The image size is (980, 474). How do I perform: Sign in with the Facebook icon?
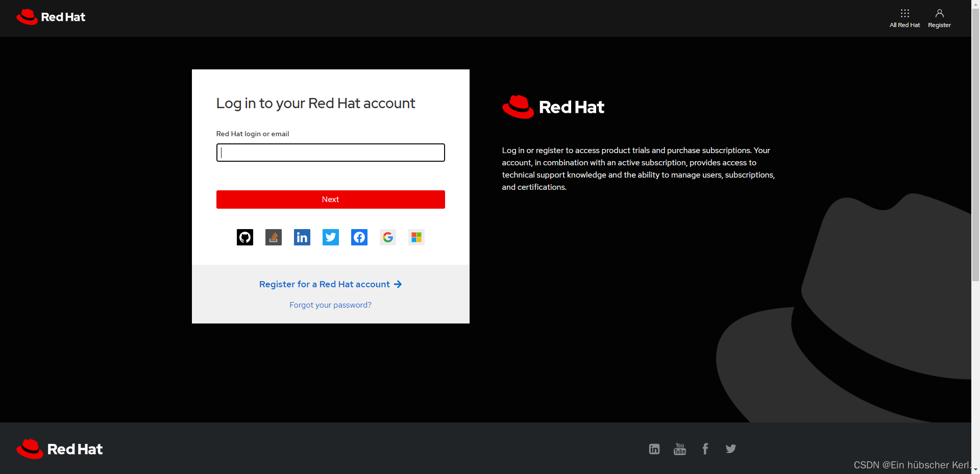coord(359,237)
